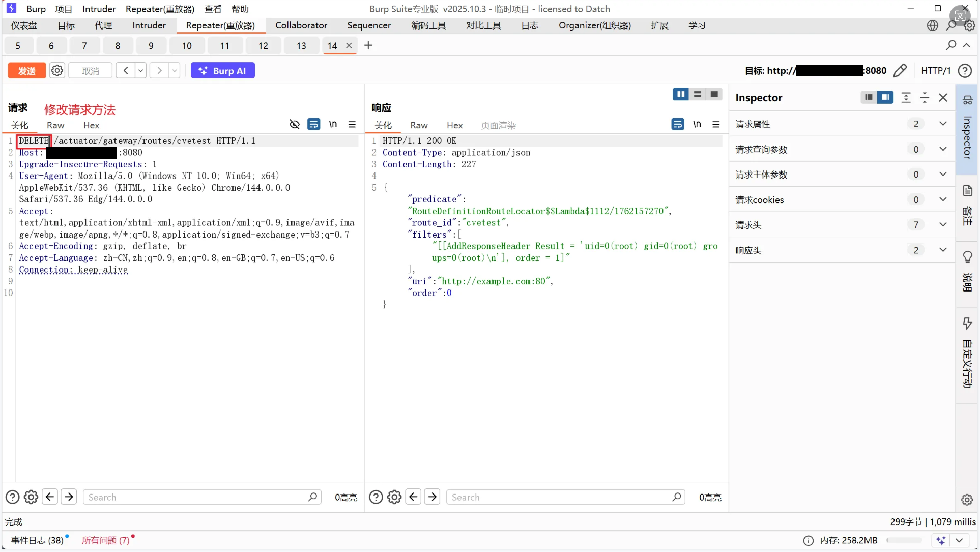Close Repeater tab 14
The height and width of the screenshot is (552, 980).
click(x=349, y=46)
